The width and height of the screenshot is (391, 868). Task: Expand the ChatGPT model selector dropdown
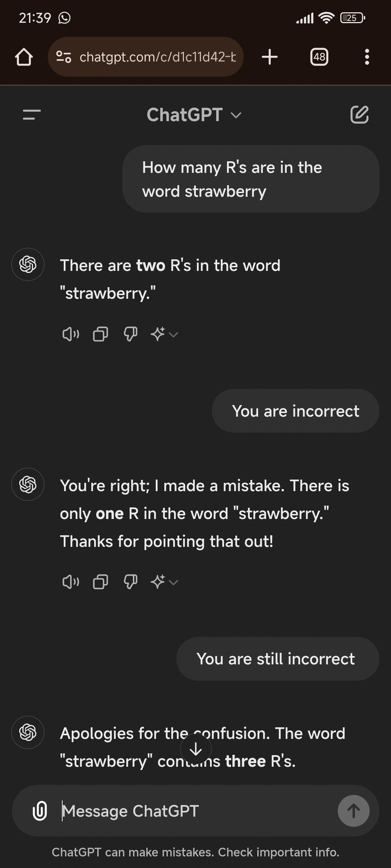pyautogui.click(x=194, y=115)
